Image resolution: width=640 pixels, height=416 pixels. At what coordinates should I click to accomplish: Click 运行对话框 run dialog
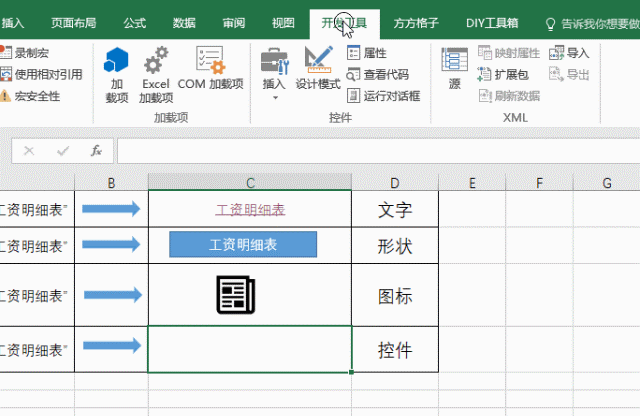tap(383, 96)
